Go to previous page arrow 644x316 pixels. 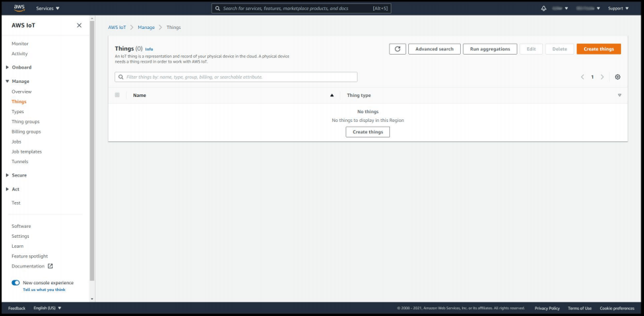coord(582,77)
